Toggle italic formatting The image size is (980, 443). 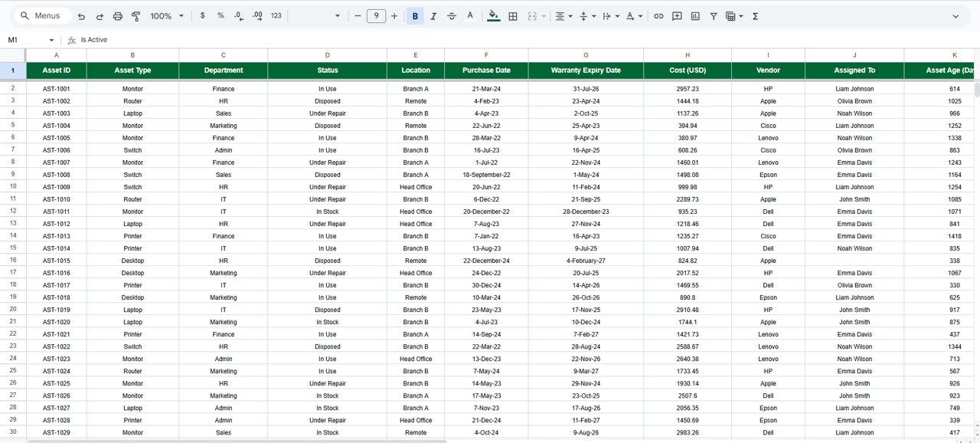tap(433, 16)
